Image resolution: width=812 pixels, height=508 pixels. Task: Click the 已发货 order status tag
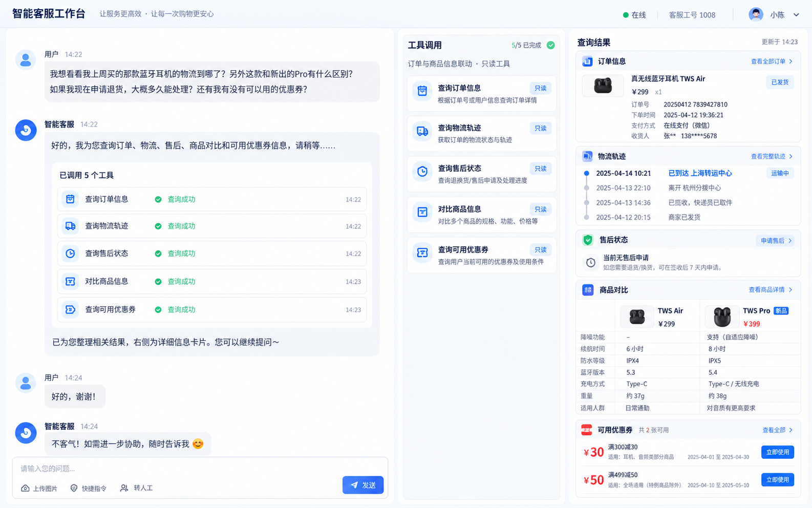[x=780, y=82]
